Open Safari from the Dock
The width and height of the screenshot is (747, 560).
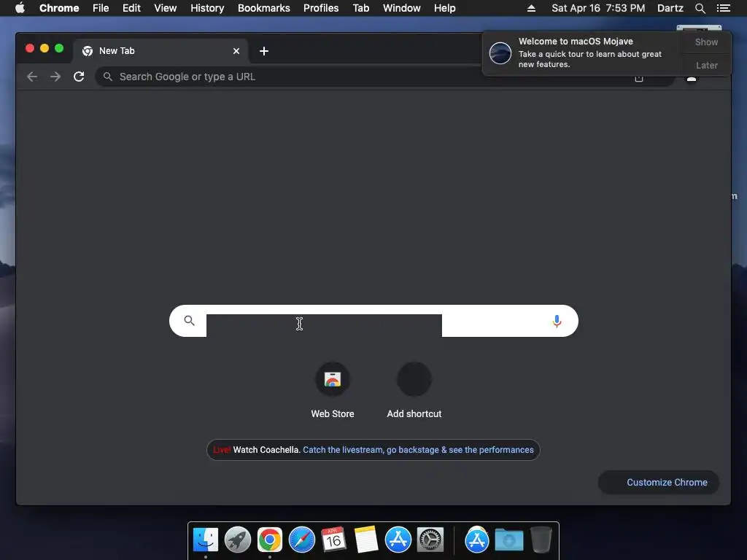point(301,540)
